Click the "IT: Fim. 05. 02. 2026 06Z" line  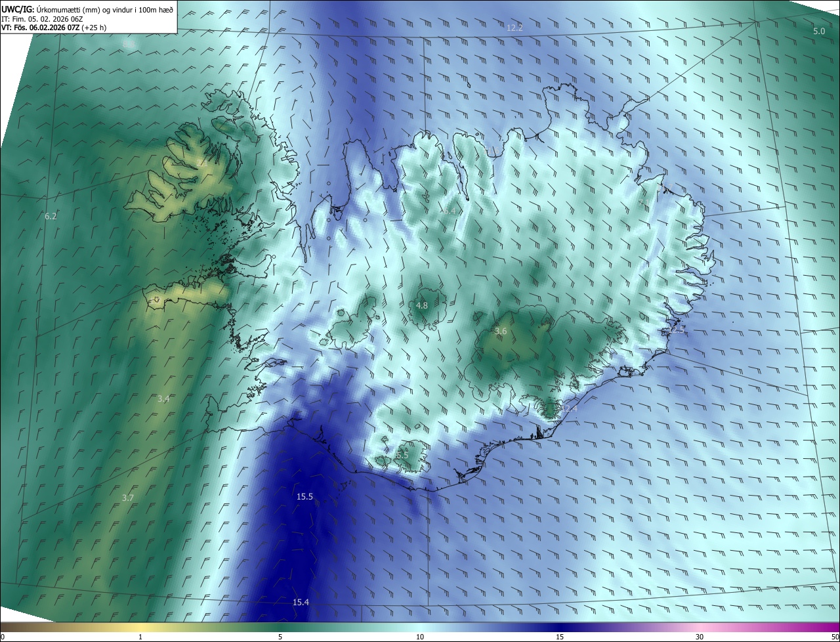[x=42, y=19]
